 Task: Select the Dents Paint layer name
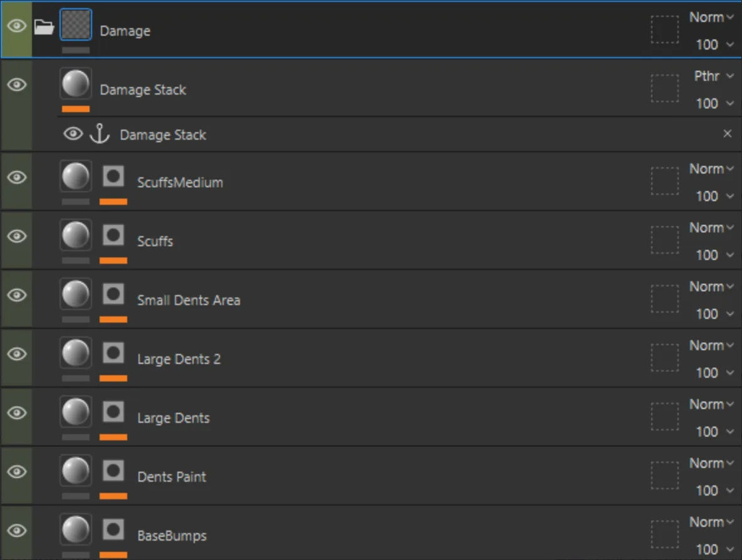[x=172, y=477]
